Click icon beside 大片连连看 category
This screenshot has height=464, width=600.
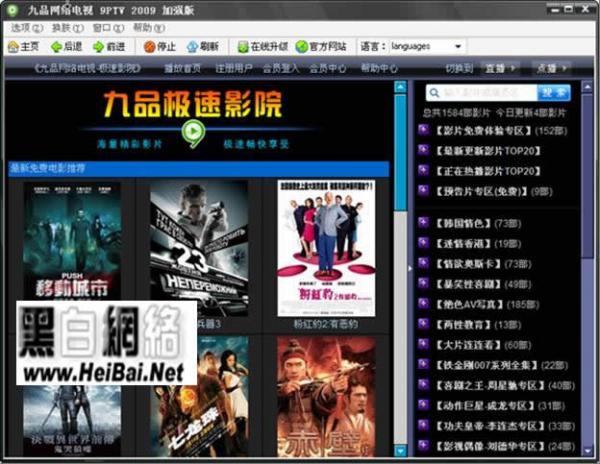423,344
